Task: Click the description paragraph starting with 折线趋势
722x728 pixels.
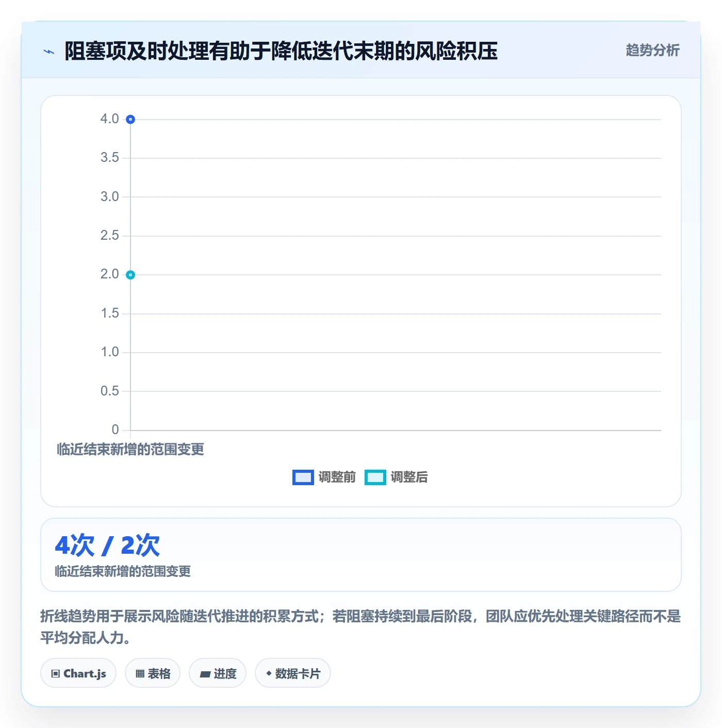Action: click(x=360, y=626)
